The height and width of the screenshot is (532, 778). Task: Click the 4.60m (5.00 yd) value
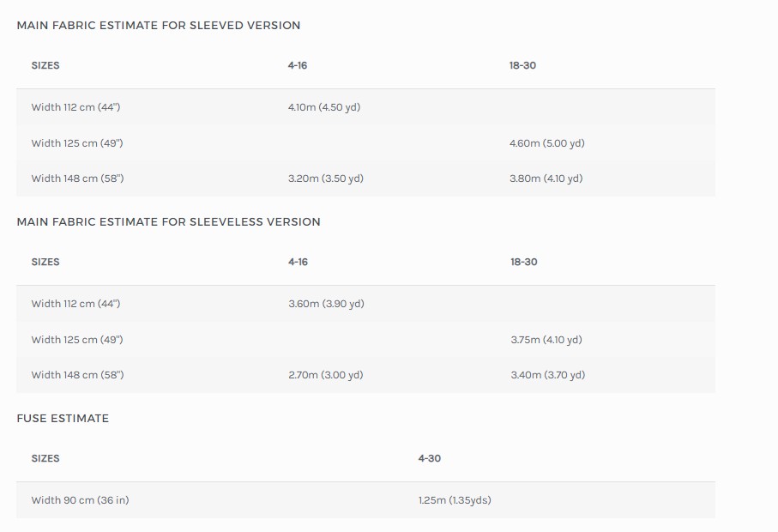click(x=546, y=143)
